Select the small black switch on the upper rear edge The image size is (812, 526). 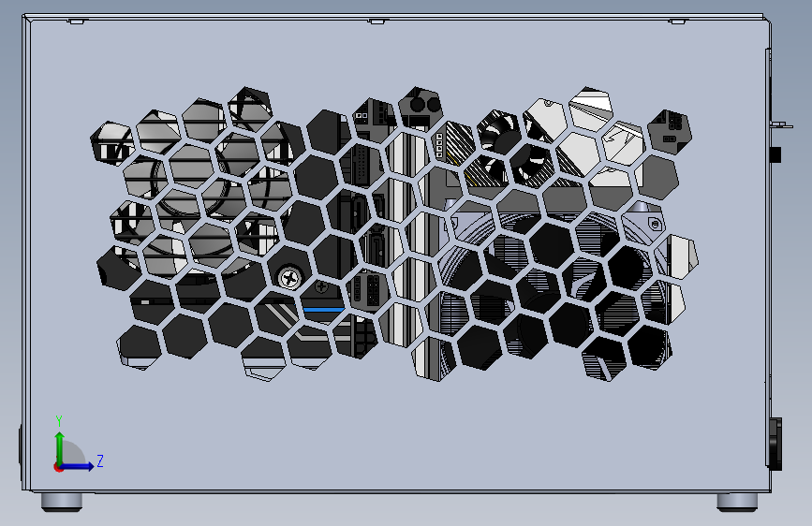pos(775,154)
